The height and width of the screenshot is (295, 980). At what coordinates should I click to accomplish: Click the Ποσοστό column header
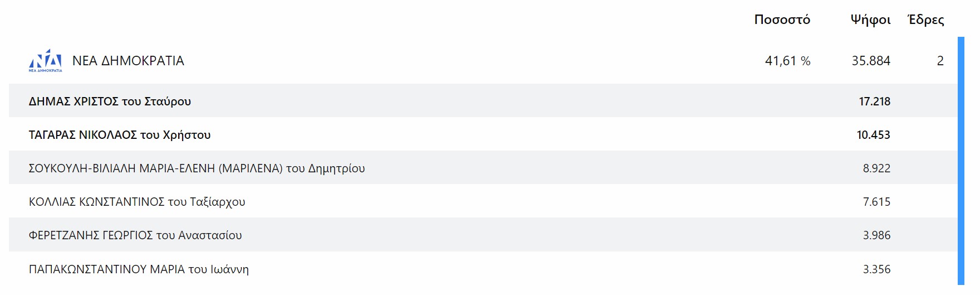click(782, 20)
